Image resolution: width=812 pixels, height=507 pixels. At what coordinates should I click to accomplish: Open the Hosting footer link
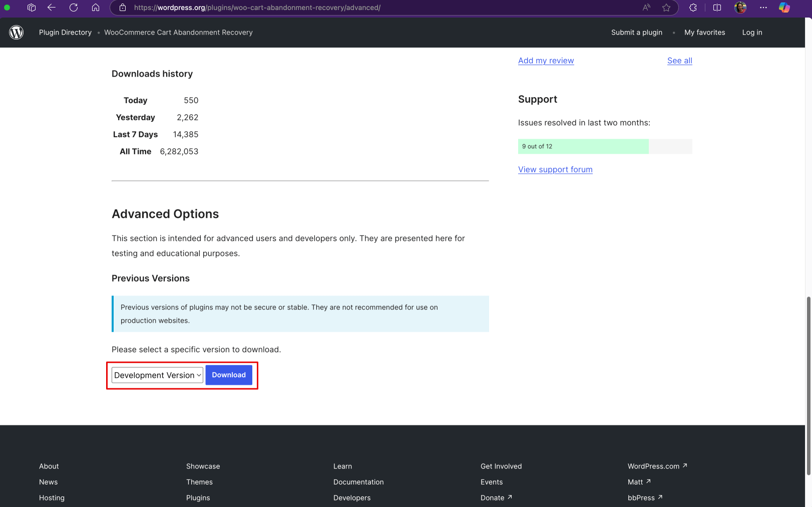[x=52, y=498]
